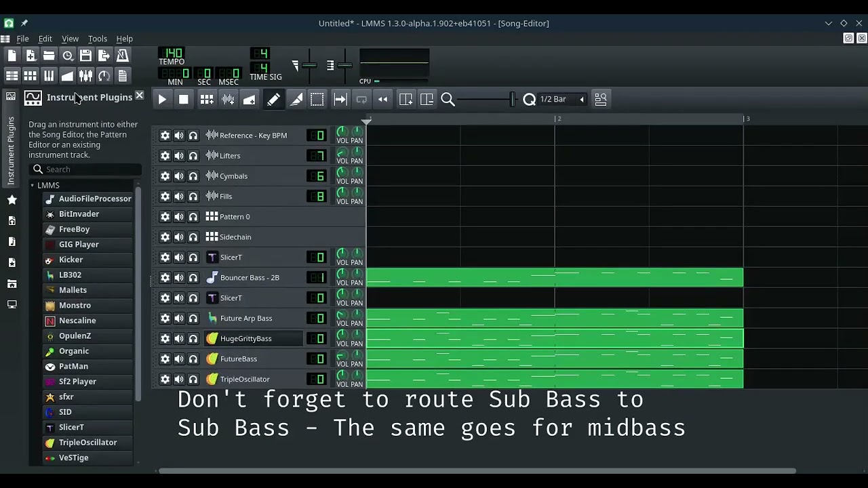Open track settings gear for Fills

pos(165,197)
